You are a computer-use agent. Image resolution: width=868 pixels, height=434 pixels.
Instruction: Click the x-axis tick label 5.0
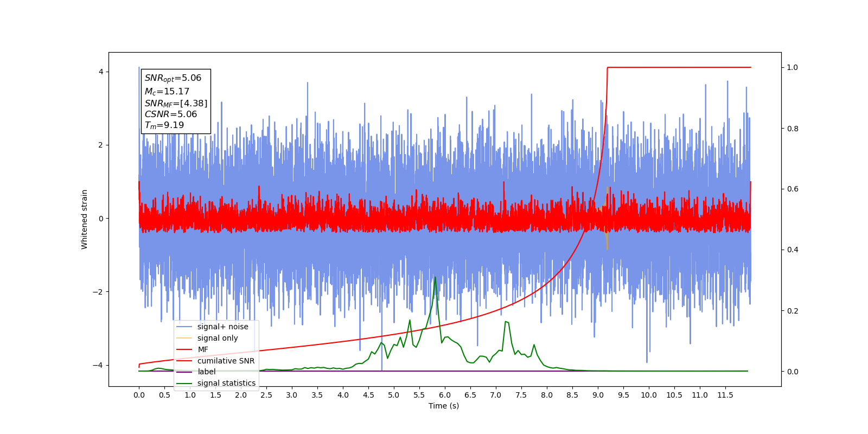click(394, 395)
